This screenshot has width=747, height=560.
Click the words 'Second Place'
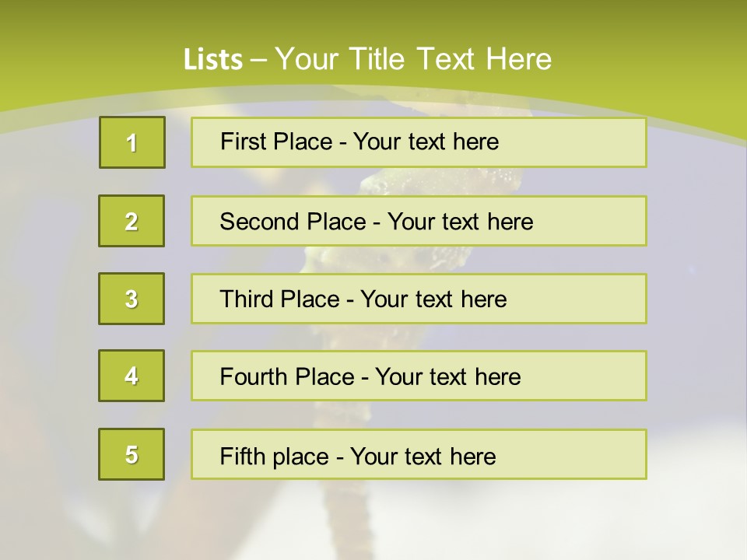[293, 222]
